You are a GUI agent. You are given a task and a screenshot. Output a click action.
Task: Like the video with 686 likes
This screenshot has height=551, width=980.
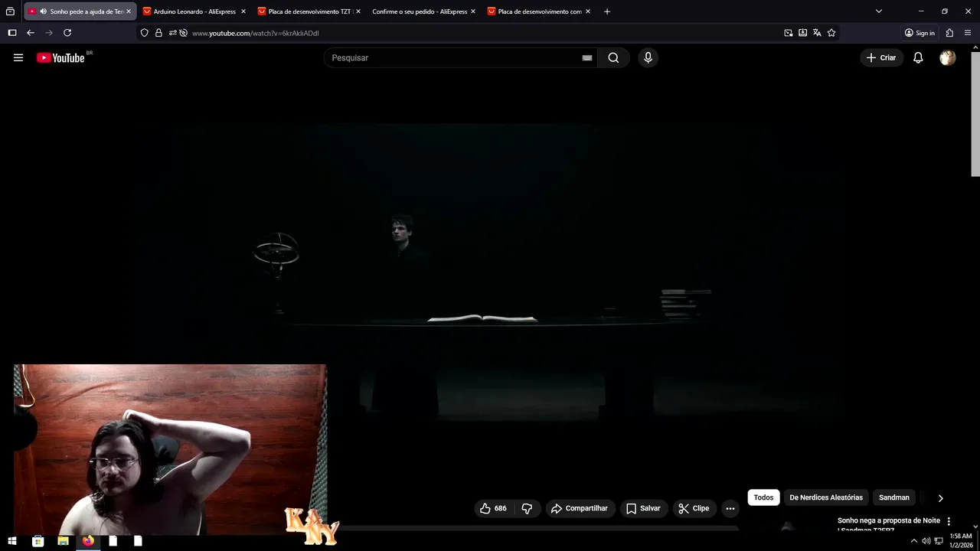(494, 508)
